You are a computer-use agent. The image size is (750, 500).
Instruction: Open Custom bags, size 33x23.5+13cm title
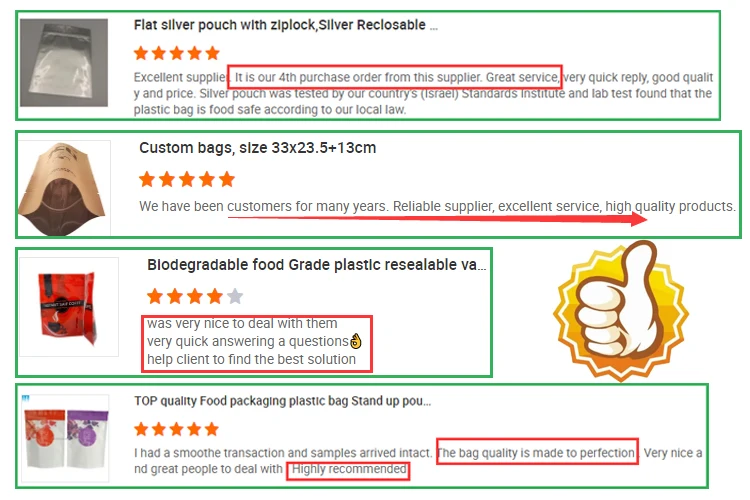pyautogui.click(x=257, y=148)
